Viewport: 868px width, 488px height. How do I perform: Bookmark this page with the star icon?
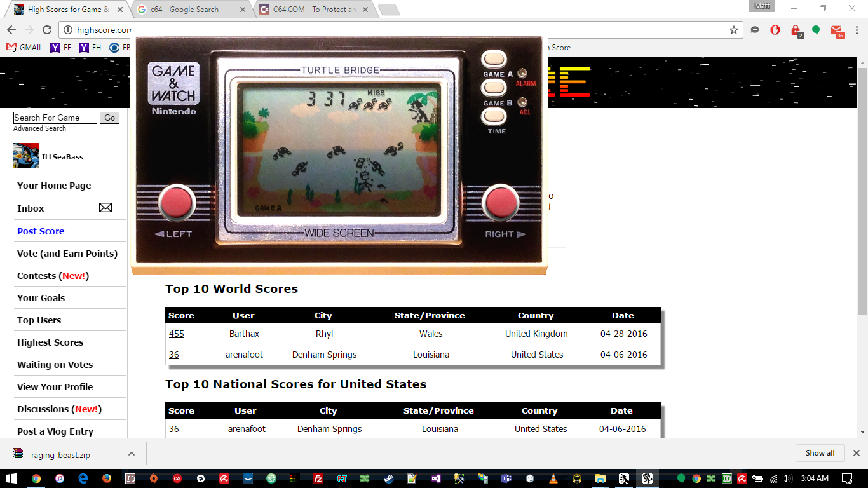coord(734,30)
